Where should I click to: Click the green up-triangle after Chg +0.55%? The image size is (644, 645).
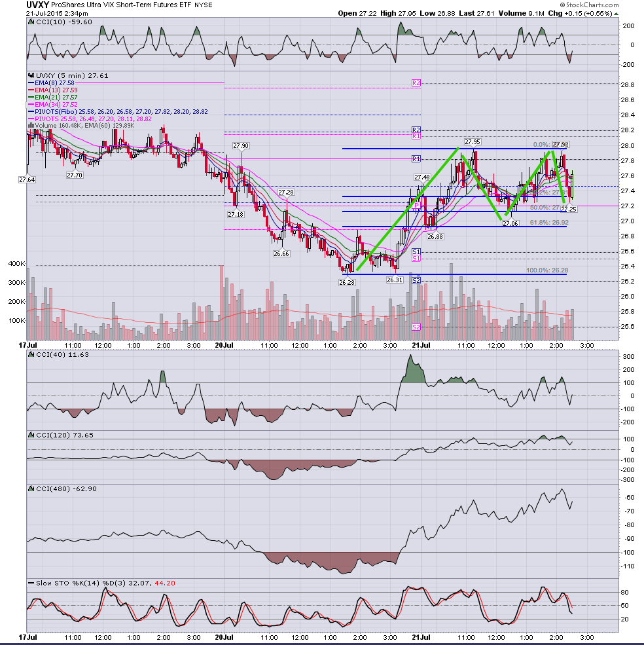(616, 14)
